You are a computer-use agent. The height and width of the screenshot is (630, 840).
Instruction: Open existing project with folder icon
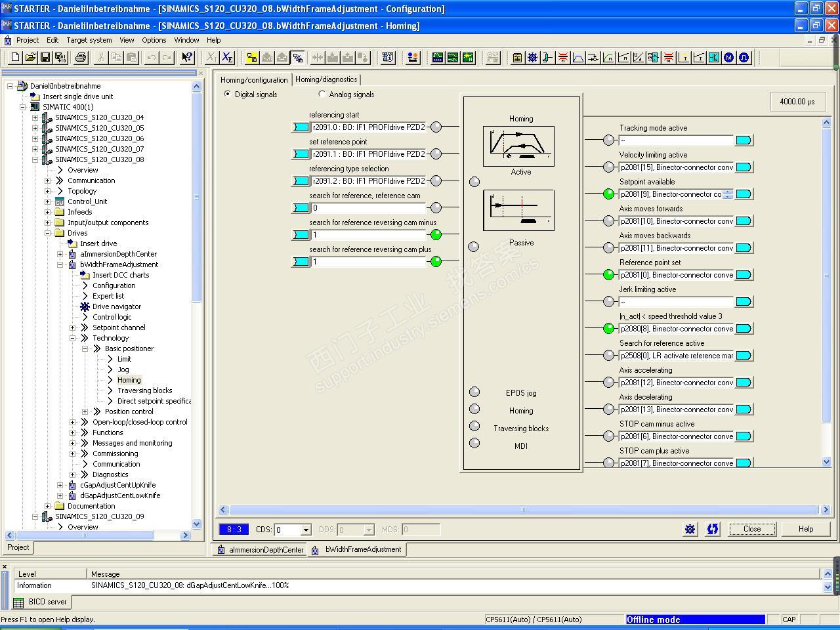(30, 58)
